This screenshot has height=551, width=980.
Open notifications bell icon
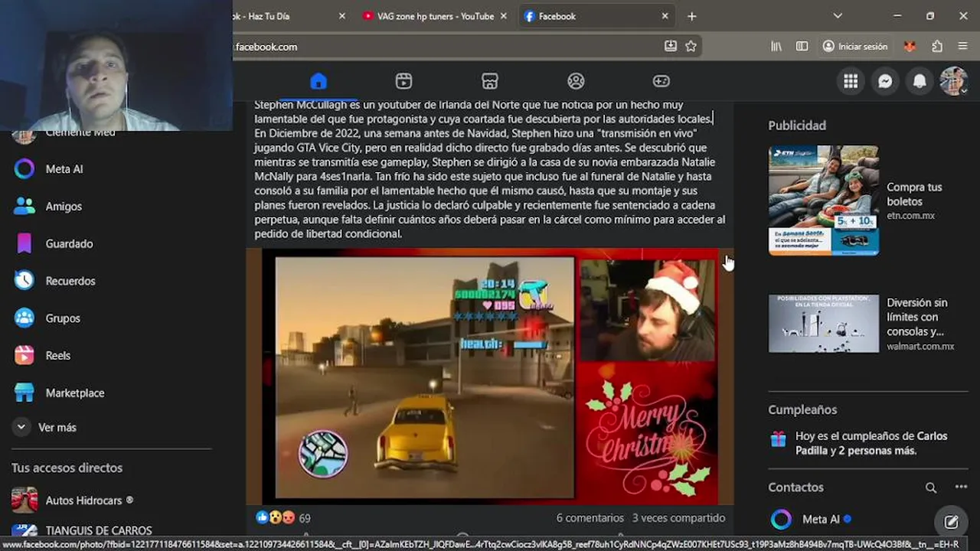click(x=920, y=81)
